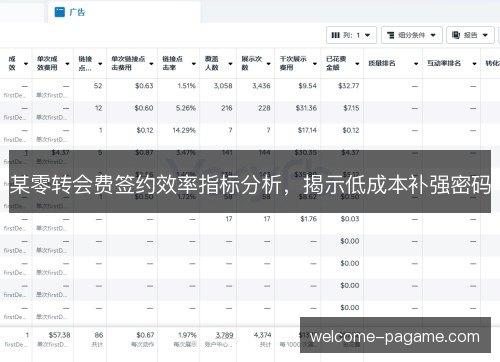Select the 228 impressions cell
Screen dimensions: 500x362
(264, 108)
